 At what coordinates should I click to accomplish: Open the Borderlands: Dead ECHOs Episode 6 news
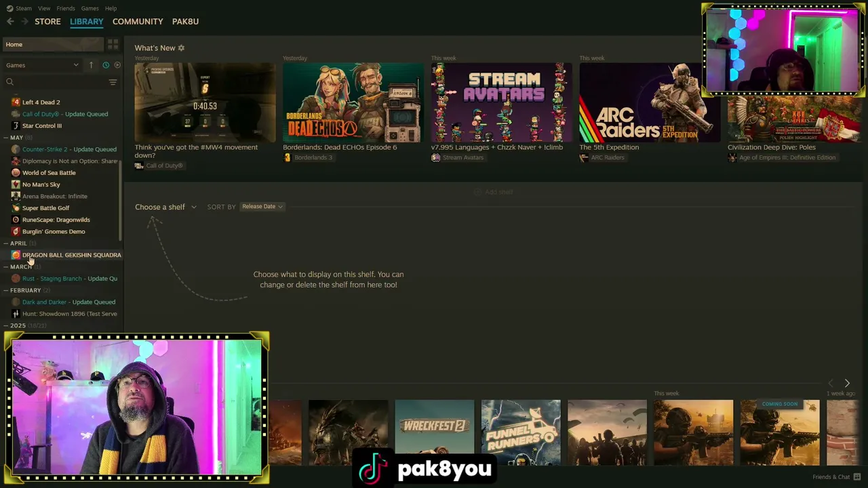[x=353, y=102]
